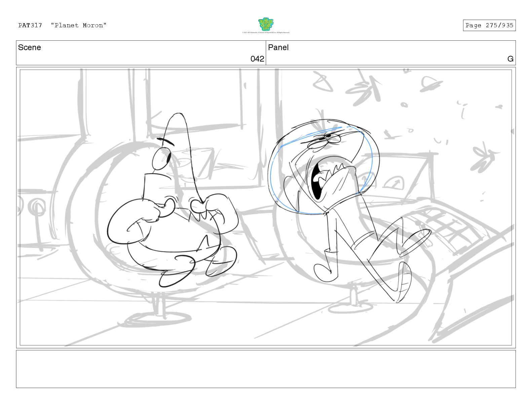Image resolution: width=532 pixels, height=412 pixels.
Task: Click the episode code "PAT317"
Action: tap(30, 25)
